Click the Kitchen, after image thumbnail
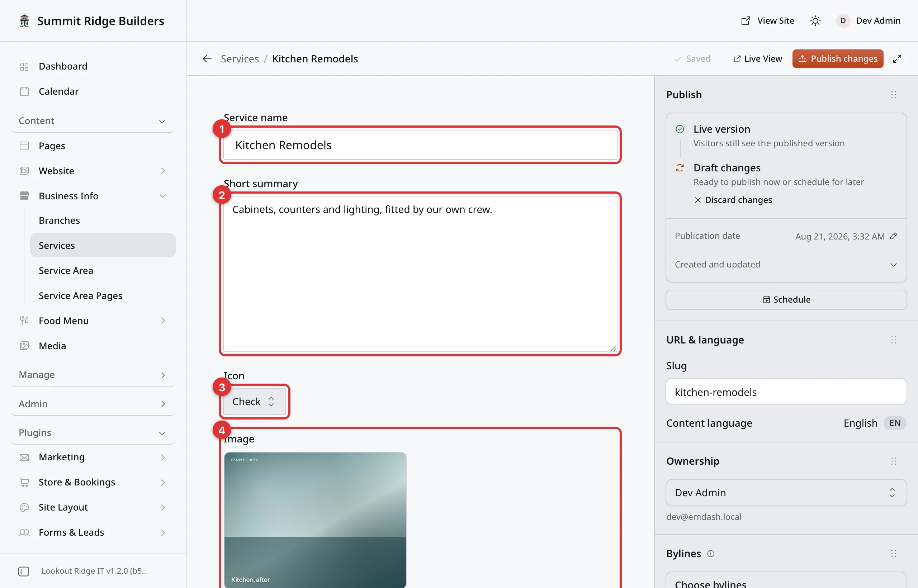This screenshot has width=918, height=588. [x=316, y=520]
